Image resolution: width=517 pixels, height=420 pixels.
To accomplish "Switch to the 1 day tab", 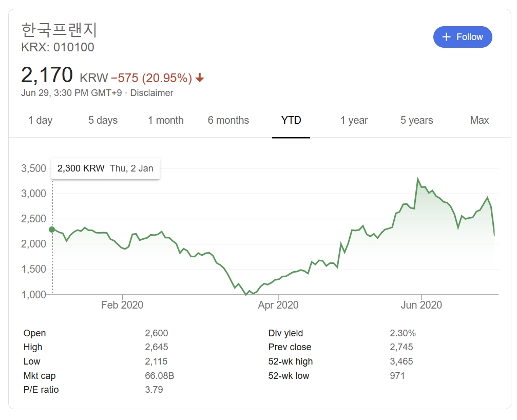I will pos(40,120).
